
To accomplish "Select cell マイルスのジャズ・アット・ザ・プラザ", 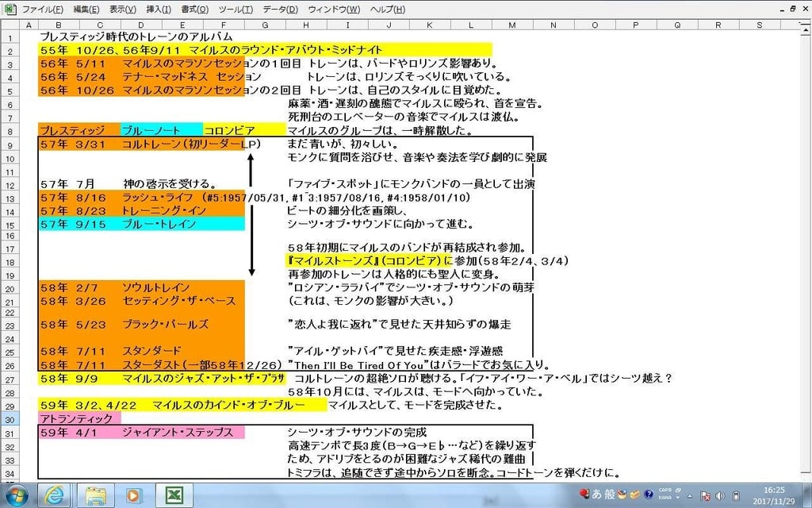I will (x=204, y=379).
